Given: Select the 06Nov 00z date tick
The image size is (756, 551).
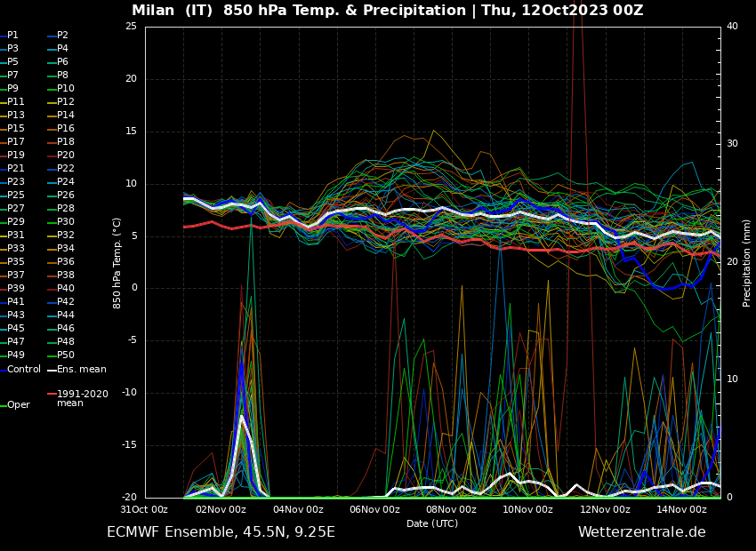Looking at the screenshot, I should click(x=374, y=509).
